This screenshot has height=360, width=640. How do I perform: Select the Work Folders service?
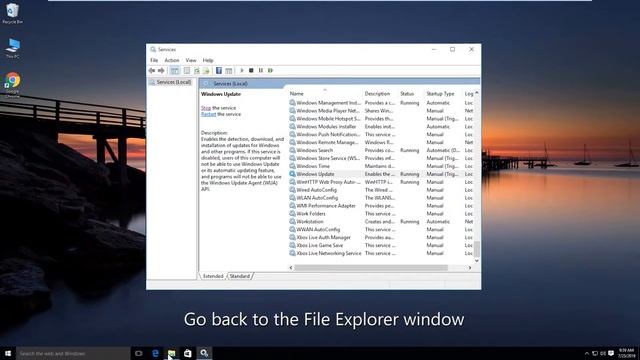click(x=380, y=214)
